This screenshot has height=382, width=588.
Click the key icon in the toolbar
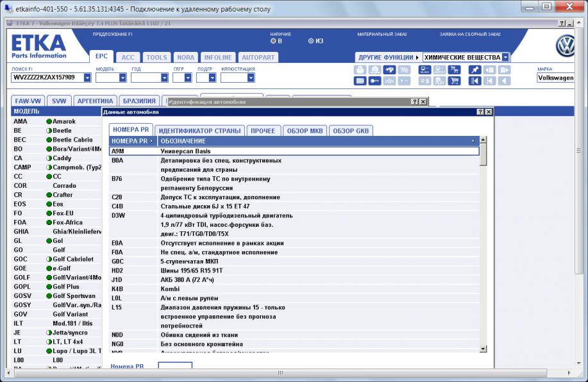point(374,81)
